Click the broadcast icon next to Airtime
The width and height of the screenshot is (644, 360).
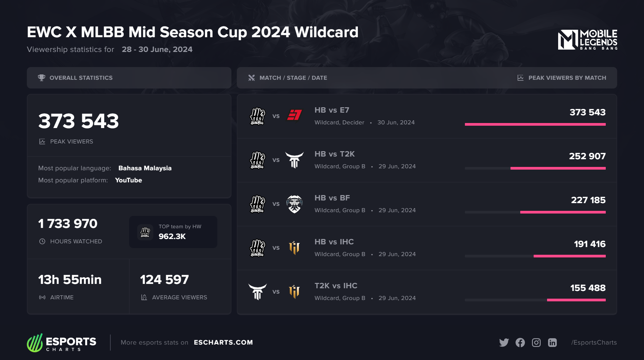pyautogui.click(x=42, y=297)
